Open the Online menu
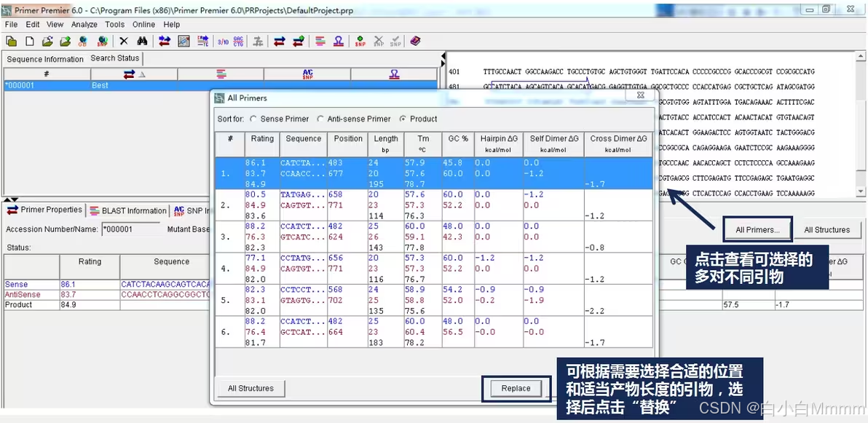Image resolution: width=868 pixels, height=423 pixels. click(x=144, y=24)
